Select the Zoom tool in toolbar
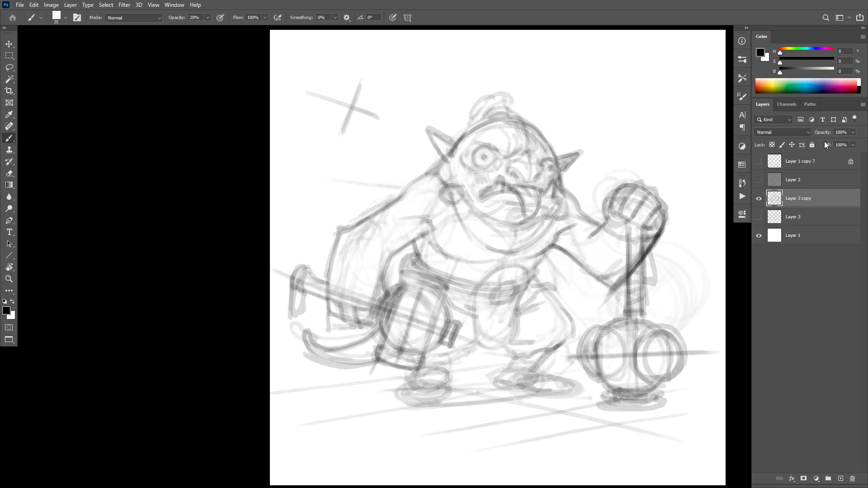The height and width of the screenshot is (488, 868). coord(9,279)
